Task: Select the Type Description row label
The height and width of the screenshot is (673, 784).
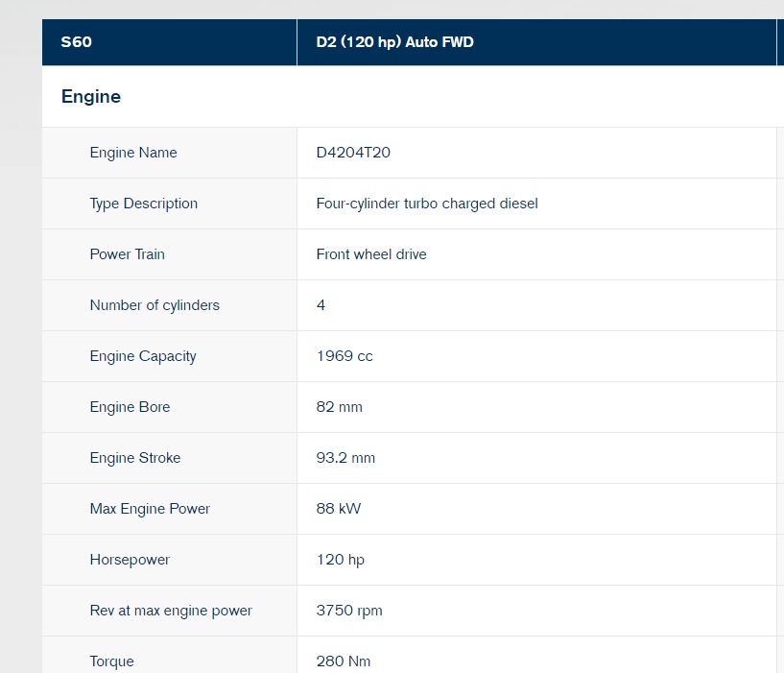Action: [x=144, y=204]
